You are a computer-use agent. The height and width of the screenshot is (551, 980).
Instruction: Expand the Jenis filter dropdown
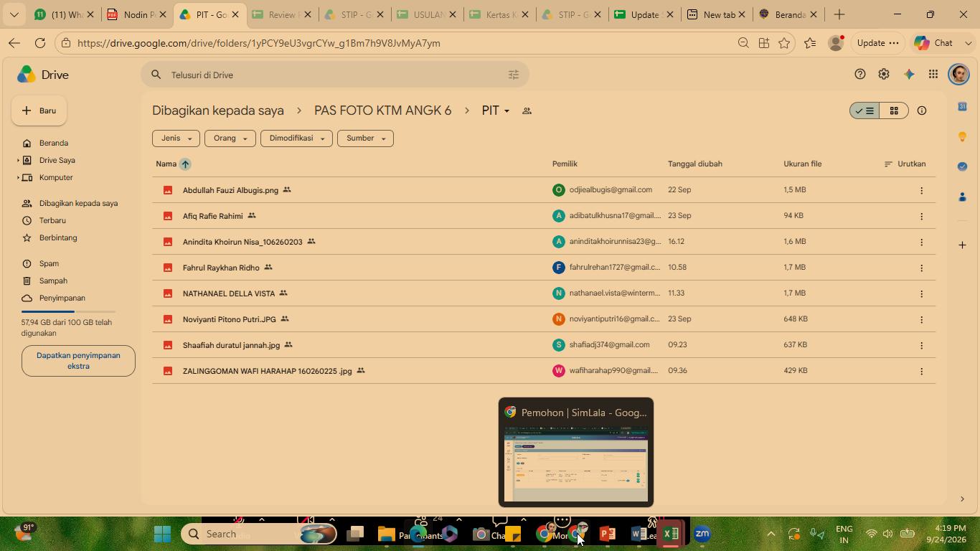click(x=175, y=138)
